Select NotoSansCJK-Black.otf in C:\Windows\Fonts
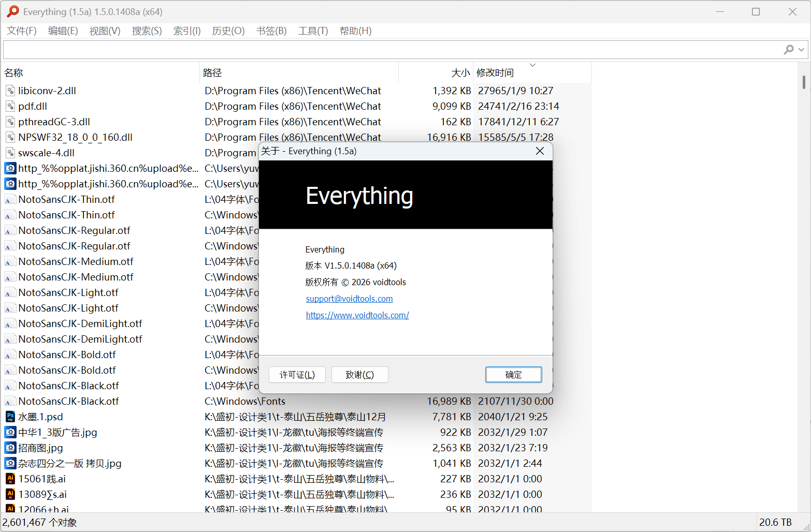This screenshot has height=532, width=811. (69, 401)
